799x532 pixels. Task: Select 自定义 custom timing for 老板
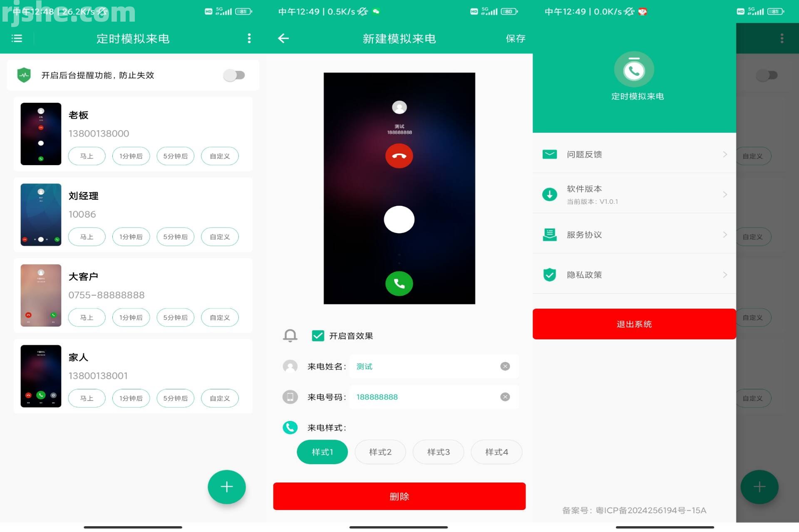(x=221, y=156)
